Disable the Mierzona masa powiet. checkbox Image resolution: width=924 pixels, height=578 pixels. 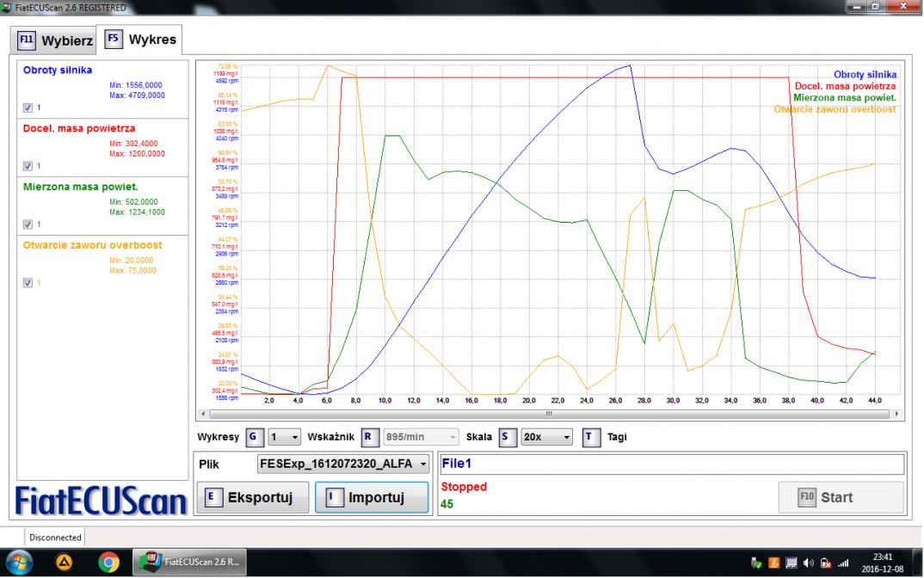pos(27,224)
